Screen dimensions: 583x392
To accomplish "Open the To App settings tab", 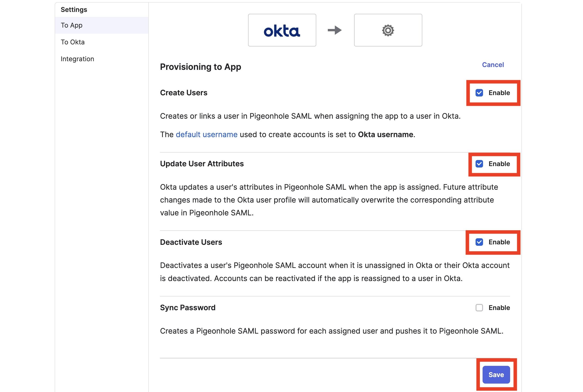I will (x=102, y=25).
